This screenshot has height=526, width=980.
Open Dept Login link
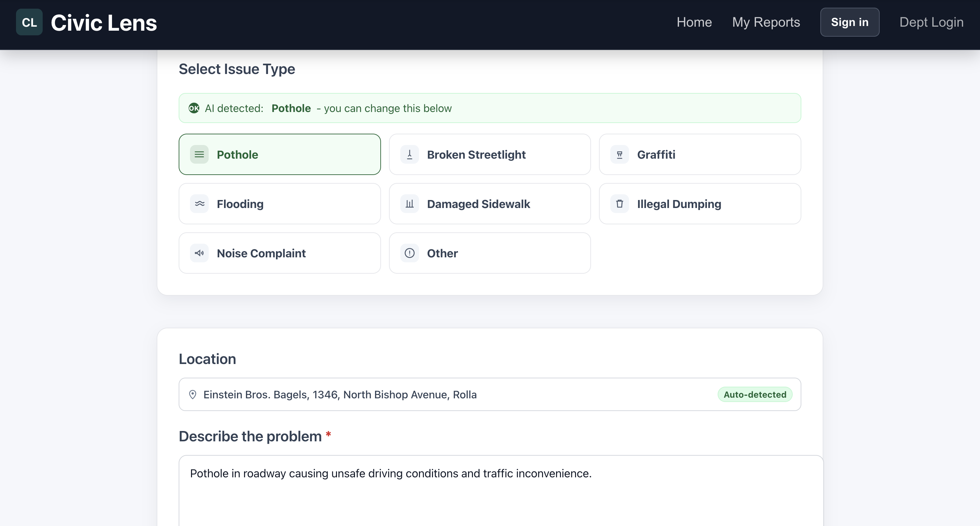click(931, 22)
